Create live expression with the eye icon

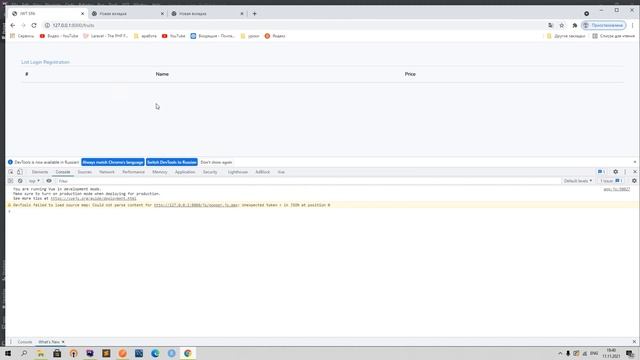pyautogui.click(x=49, y=181)
